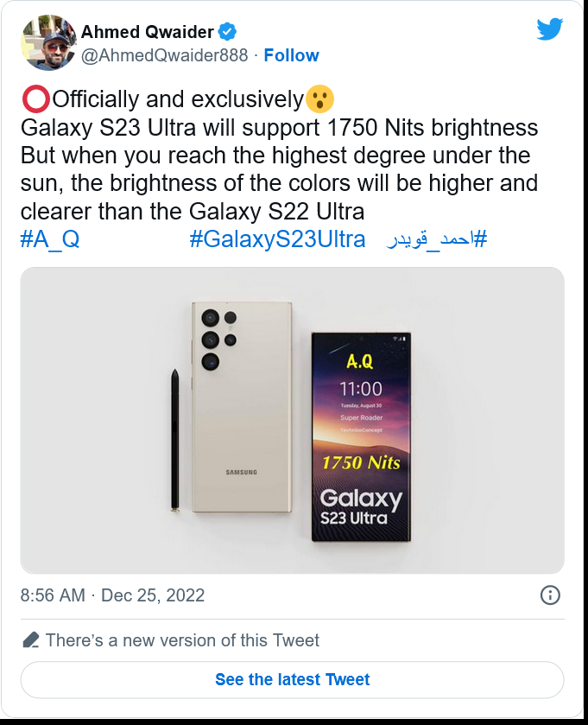
Task: Open the Galaxy S23 Ultra image
Action: [292, 420]
